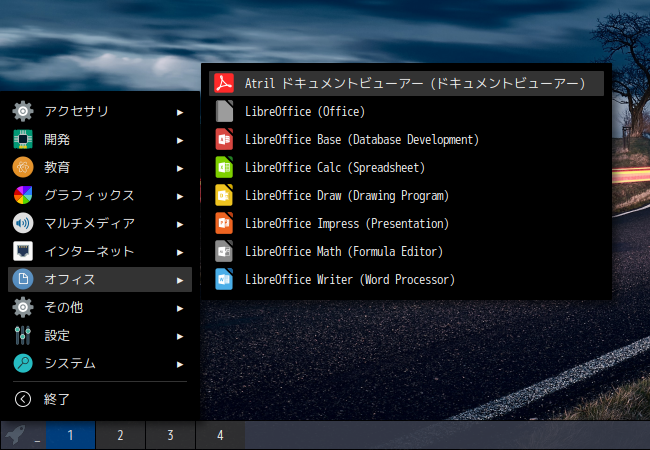Launch LibreOffice (Office) start center
This screenshot has width=650, height=450.
[x=406, y=111]
